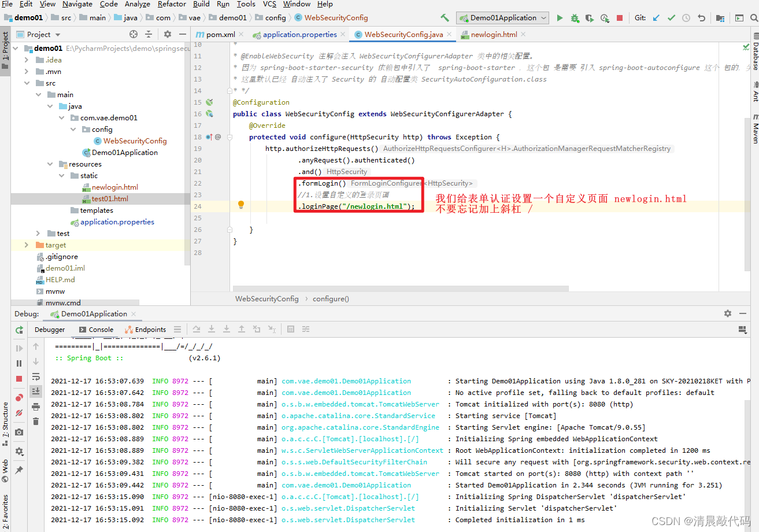Open Search Everywhere with the magnifier icon
This screenshot has height=532, width=759.
pos(754,17)
